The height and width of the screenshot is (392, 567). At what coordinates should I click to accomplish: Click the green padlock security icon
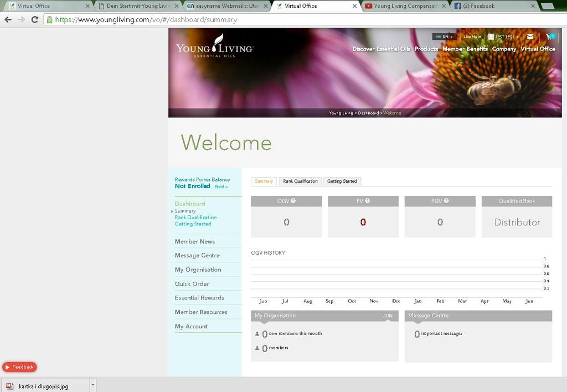point(49,19)
